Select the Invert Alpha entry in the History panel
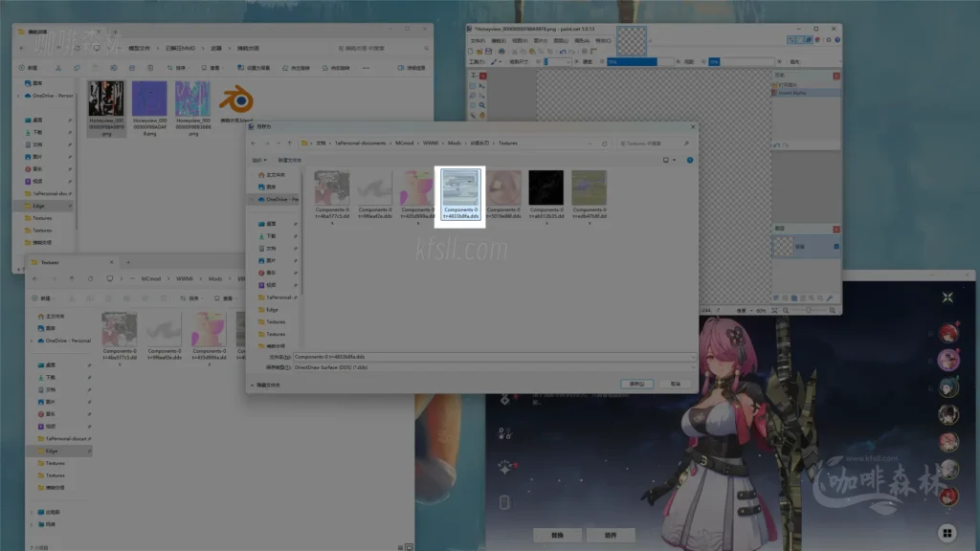 tap(791, 93)
